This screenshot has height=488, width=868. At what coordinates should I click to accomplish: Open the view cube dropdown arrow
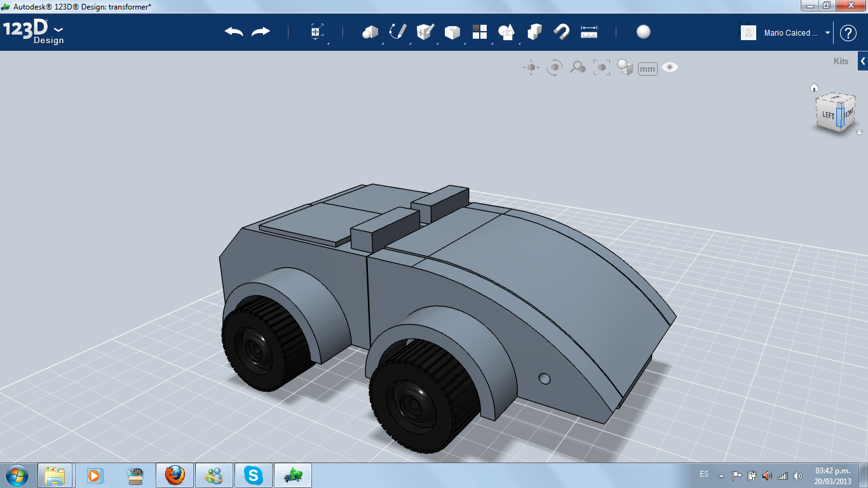pos(859,133)
